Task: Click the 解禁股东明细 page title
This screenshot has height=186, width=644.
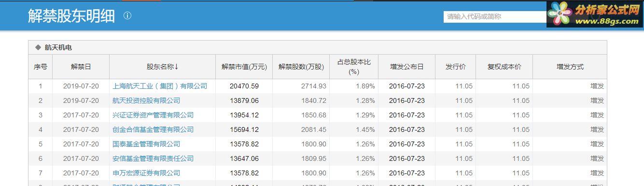Action: pos(71,16)
